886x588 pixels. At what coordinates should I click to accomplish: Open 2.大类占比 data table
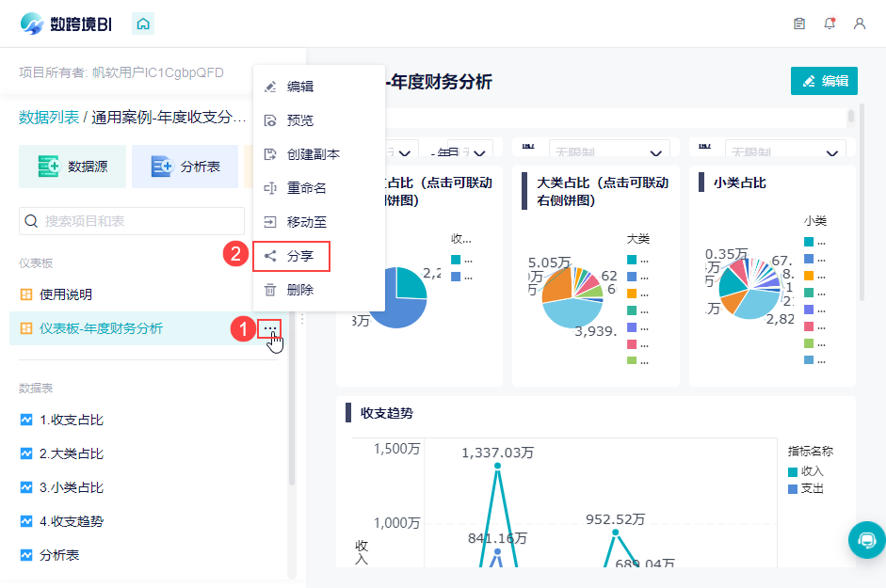72,453
